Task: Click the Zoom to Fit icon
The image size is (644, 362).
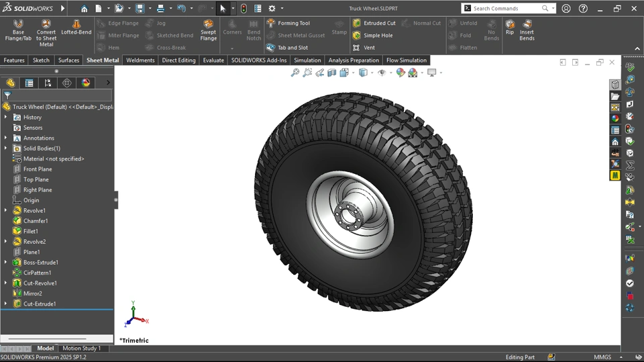Action: pos(294,73)
